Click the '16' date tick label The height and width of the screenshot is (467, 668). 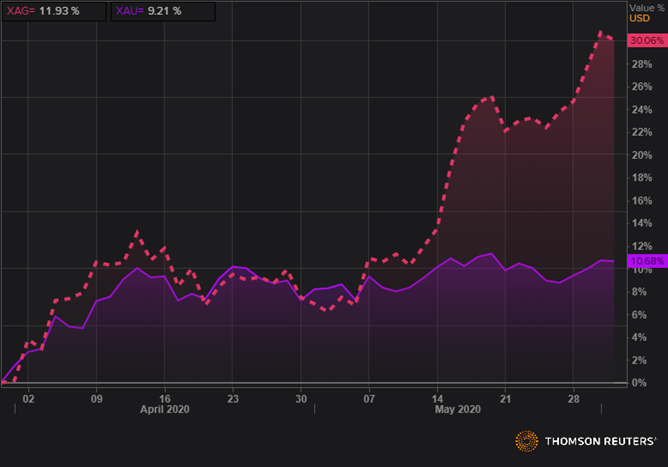[x=164, y=399]
